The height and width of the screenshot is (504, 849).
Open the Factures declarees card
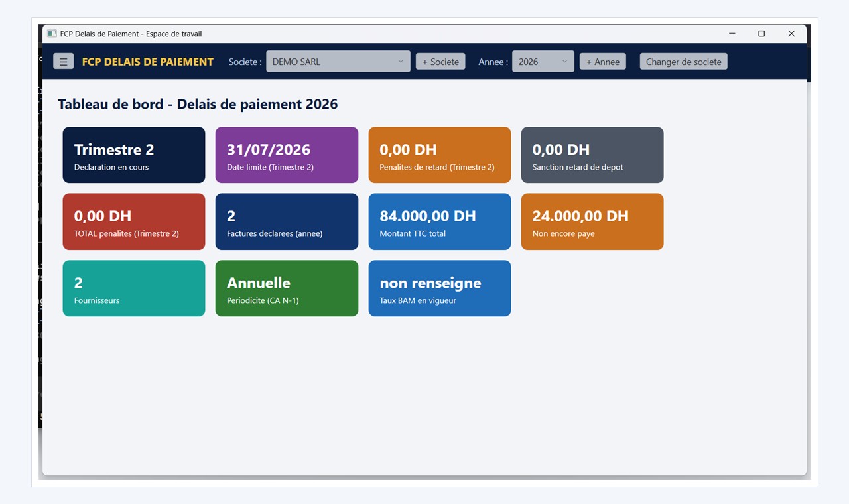(x=287, y=221)
